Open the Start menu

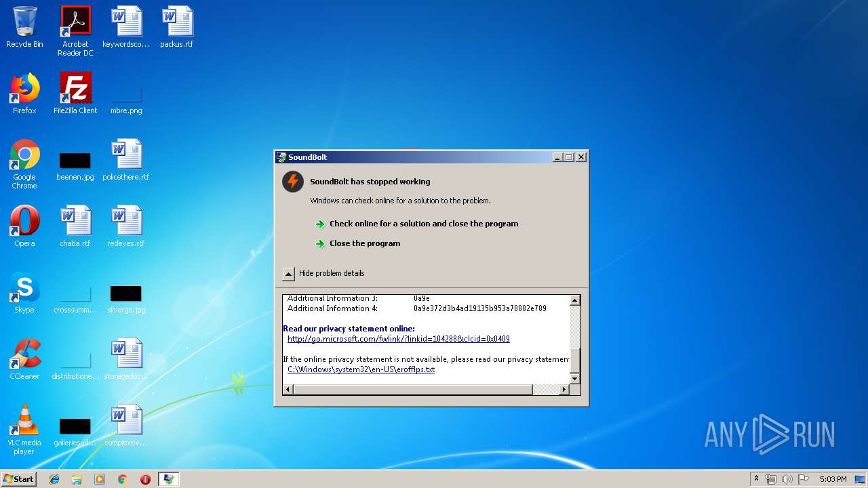(18, 479)
